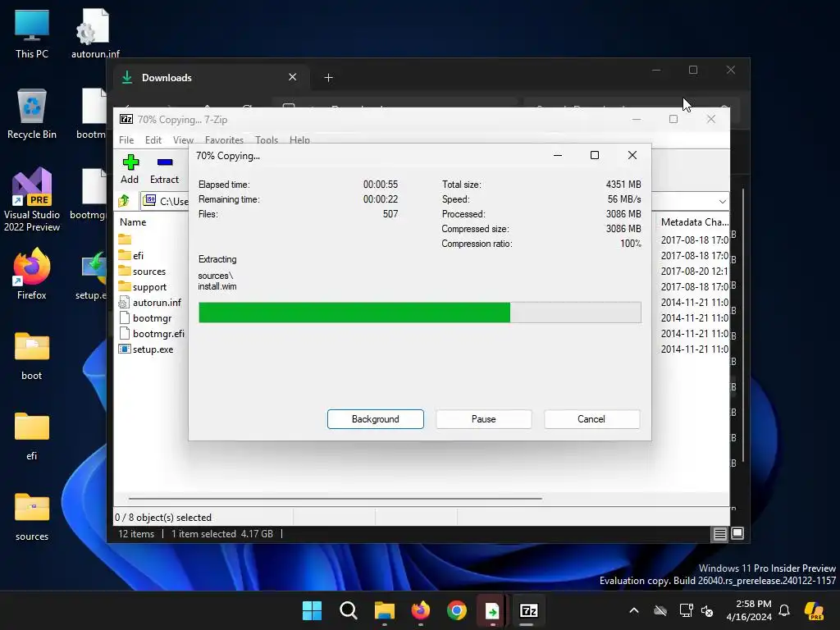The image size is (840, 630).
Task: Select the sources folder on the desktop
Action: tap(32, 517)
